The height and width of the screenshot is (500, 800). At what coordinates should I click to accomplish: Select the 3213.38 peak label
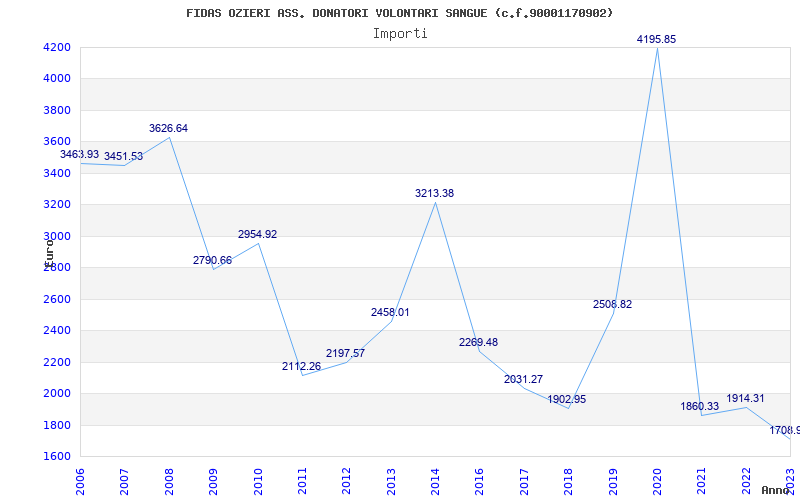click(x=435, y=193)
